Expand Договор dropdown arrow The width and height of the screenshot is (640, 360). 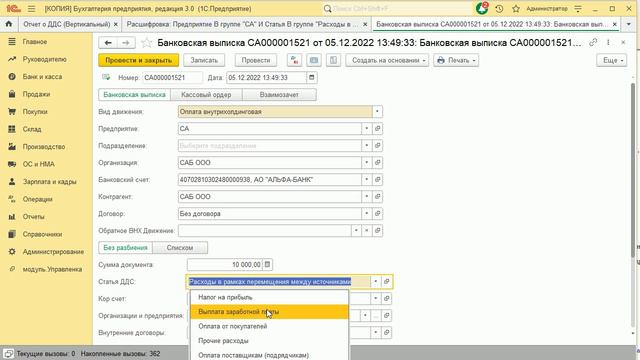(367, 213)
